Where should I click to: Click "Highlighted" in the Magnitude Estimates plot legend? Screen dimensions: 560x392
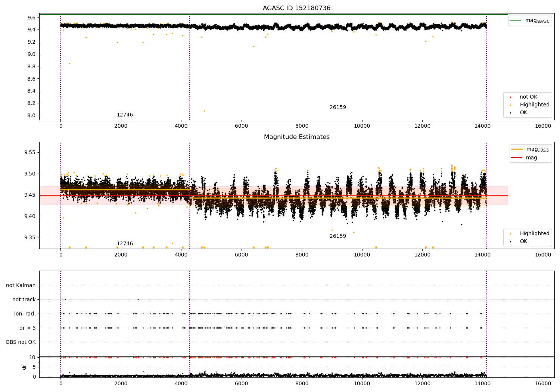coord(535,234)
